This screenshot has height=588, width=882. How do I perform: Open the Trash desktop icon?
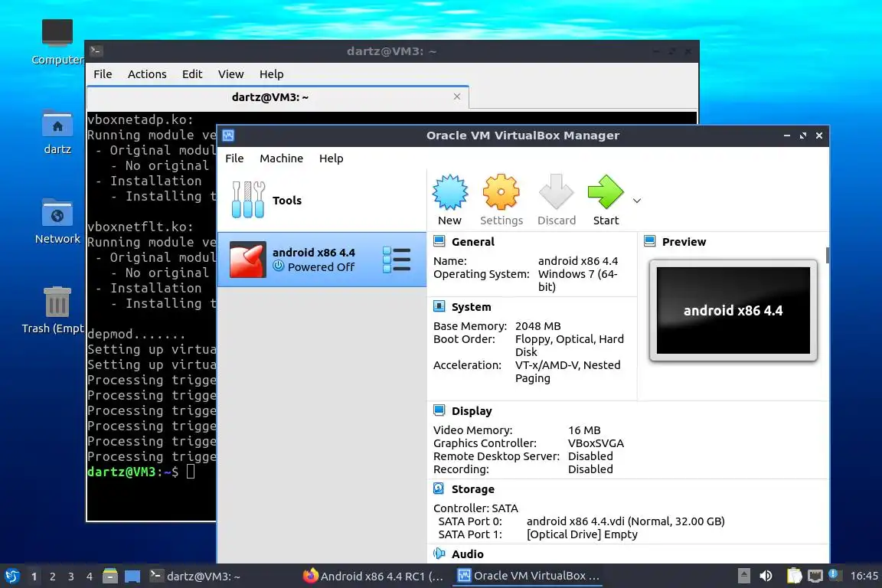56,310
